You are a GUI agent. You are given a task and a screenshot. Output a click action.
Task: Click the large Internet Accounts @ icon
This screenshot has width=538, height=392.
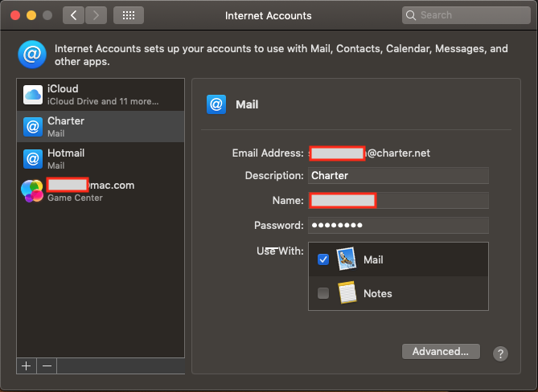click(x=32, y=55)
